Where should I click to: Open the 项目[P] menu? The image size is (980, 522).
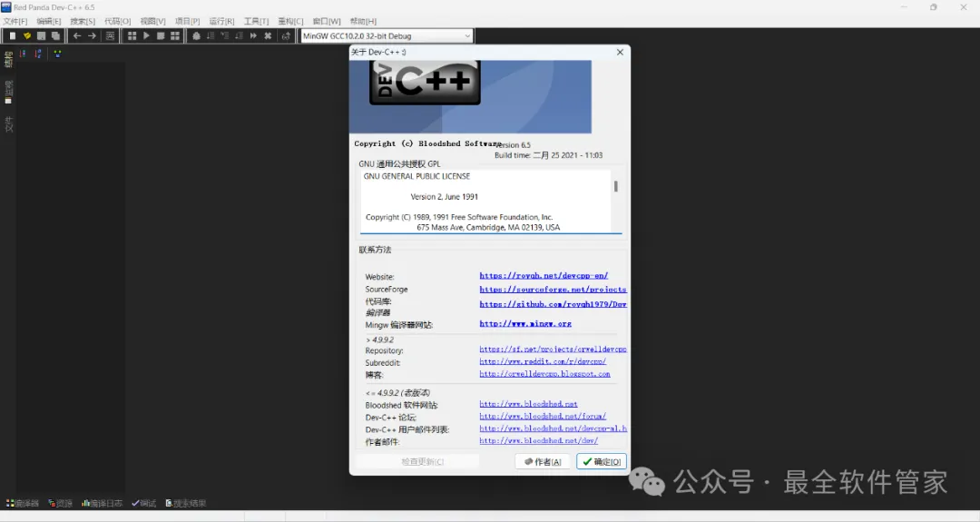(x=187, y=21)
